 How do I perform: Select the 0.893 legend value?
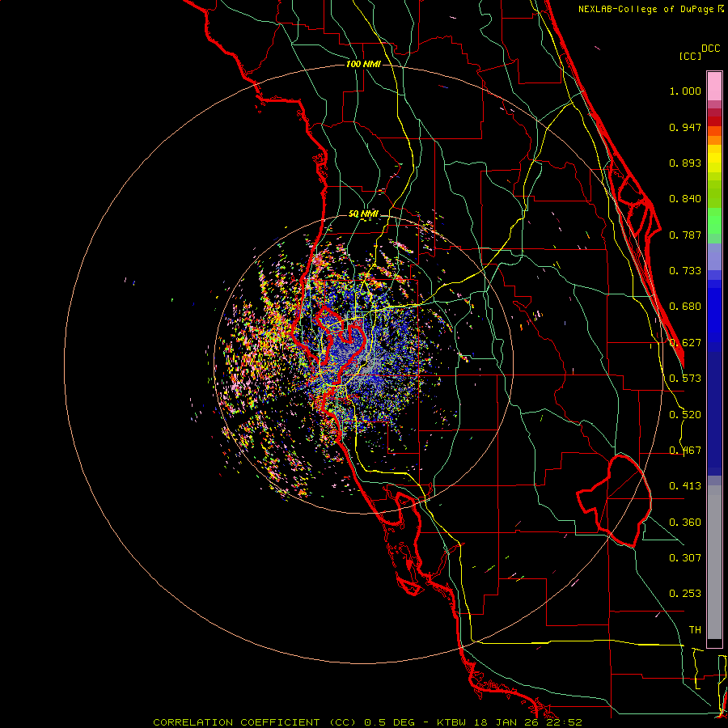click(685, 163)
